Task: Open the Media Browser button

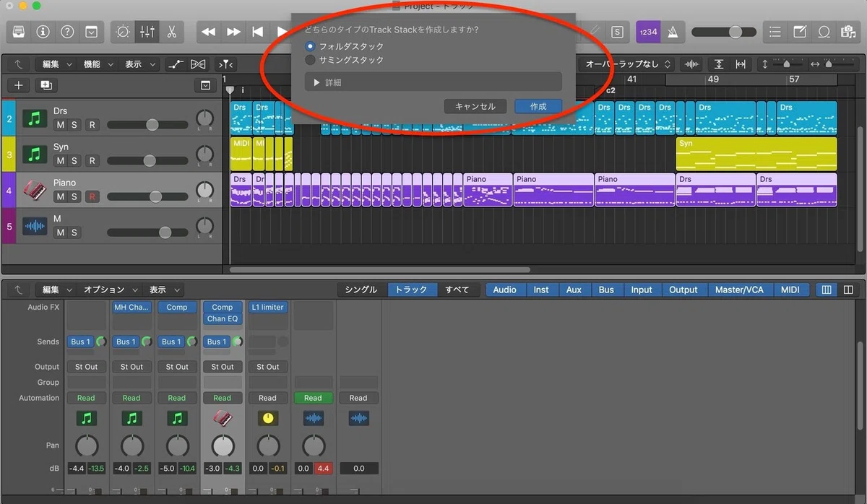Action: [847, 32]
